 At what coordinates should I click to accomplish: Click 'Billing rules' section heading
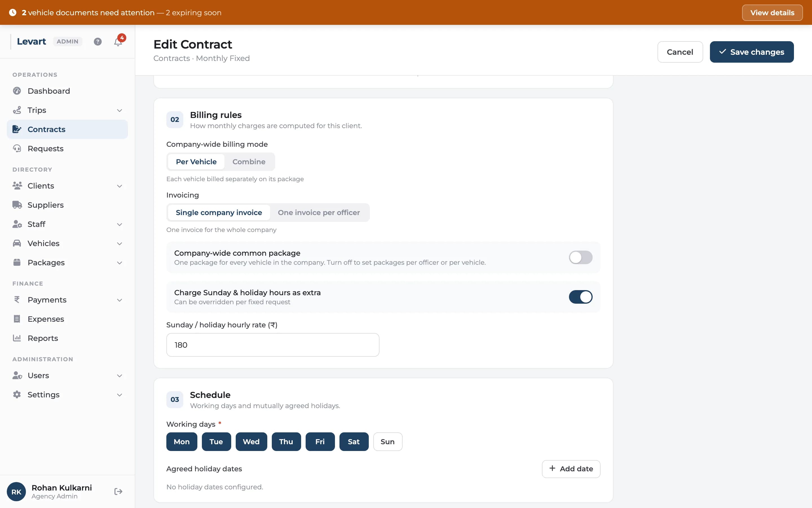click(216, 115)
